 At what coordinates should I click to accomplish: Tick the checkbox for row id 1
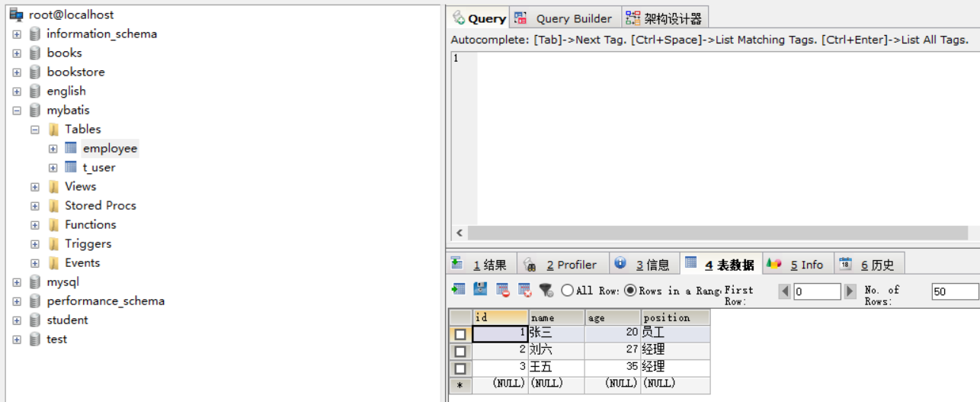coord(460,333)
